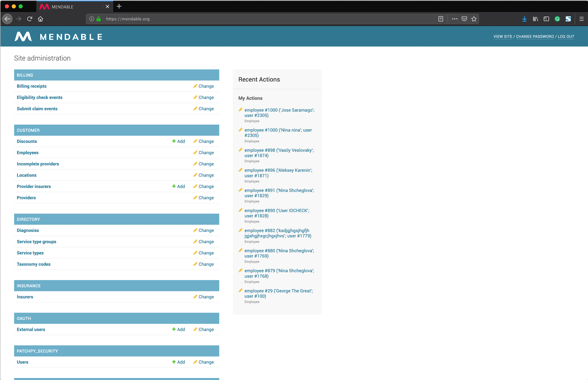Bookmark page with star icon

coord(474,19)
